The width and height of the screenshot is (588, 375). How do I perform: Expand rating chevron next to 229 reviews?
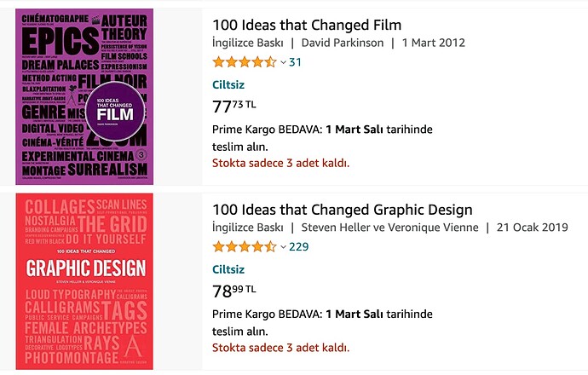coord(284,247)
